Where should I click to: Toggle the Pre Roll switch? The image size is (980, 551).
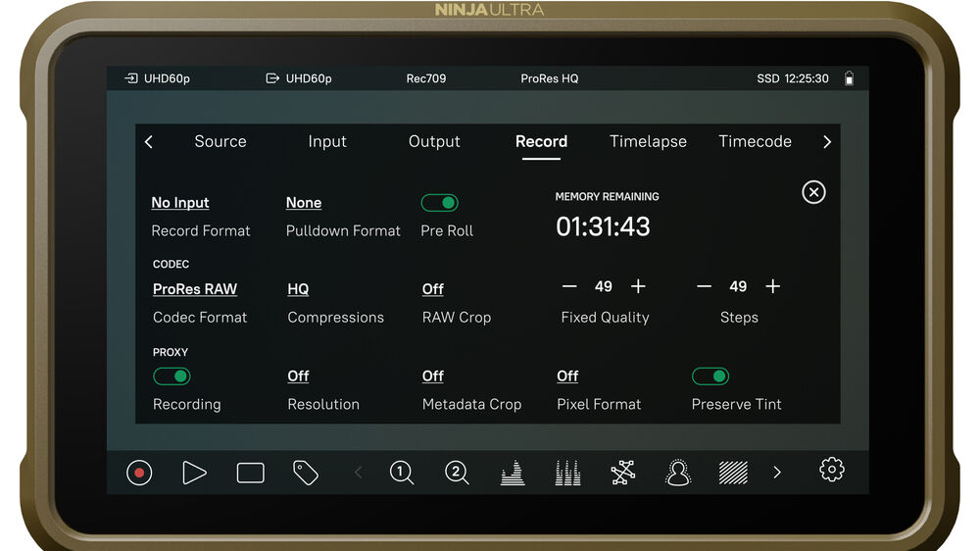(x=439, y=203)
